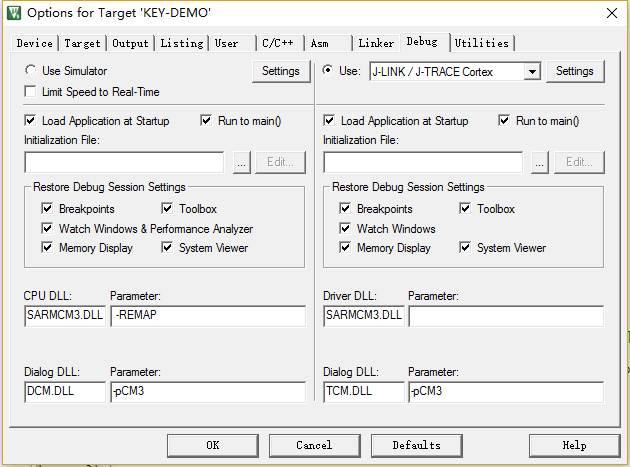Open the Asm tab

coord(327,43)
